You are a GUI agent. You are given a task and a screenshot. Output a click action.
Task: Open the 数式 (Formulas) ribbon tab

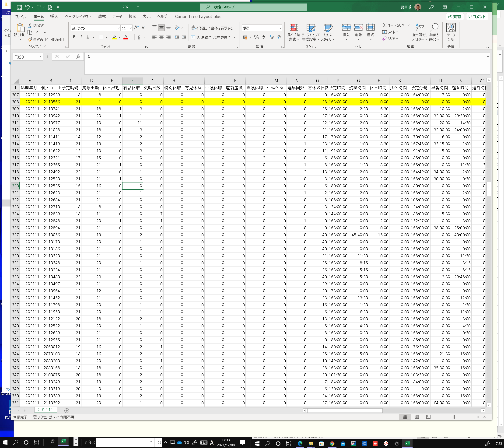[101, 17]
